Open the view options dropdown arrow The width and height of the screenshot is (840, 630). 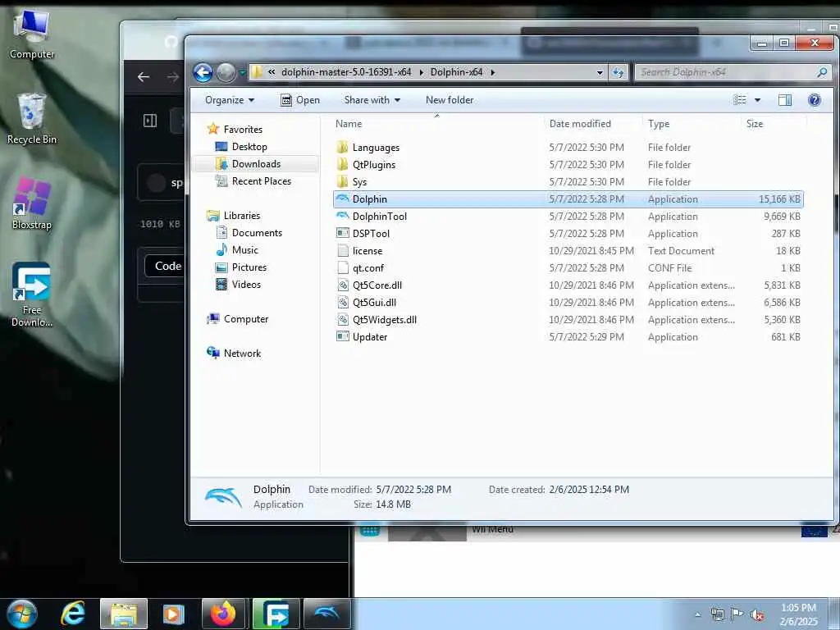(x=757, y=100)
